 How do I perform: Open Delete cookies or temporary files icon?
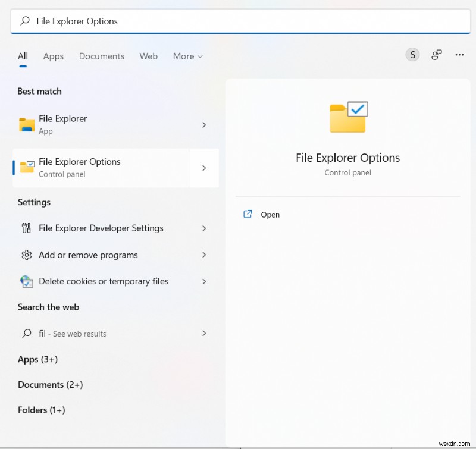click(27, 281)
